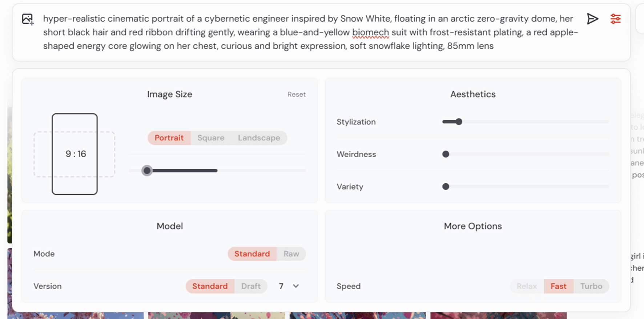The height and width of the screenshot is (319, 644).
Task: Click the Weirdness slider handle
Action: coord(446,154)
